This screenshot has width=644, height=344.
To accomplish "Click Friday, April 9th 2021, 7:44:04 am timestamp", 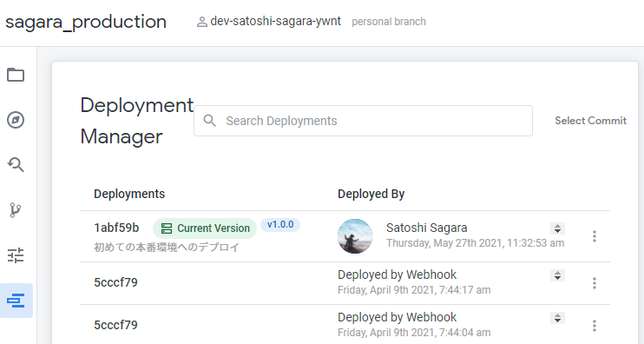I will [414, 332].
